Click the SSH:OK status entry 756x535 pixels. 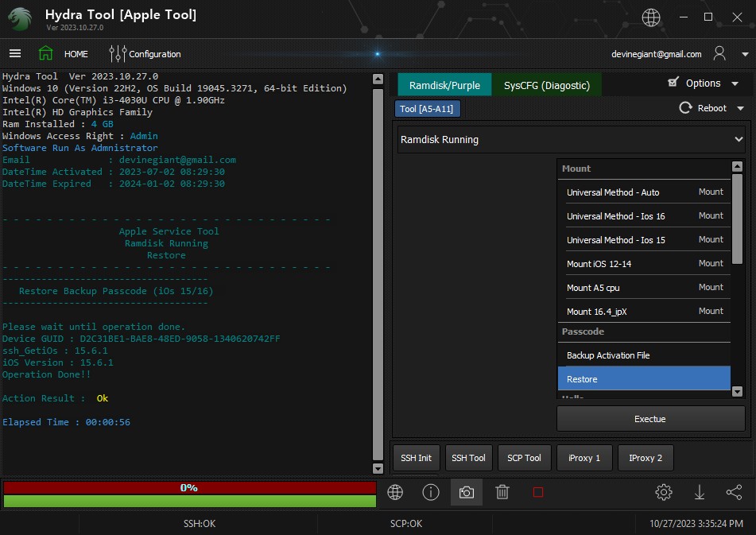199,523
